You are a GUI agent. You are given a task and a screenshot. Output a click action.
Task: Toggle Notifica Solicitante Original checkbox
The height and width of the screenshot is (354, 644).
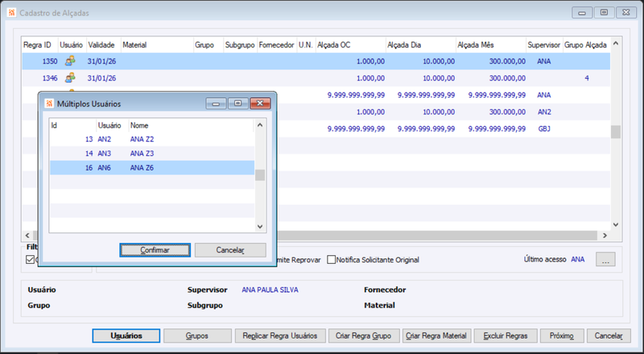click(332, 260)
